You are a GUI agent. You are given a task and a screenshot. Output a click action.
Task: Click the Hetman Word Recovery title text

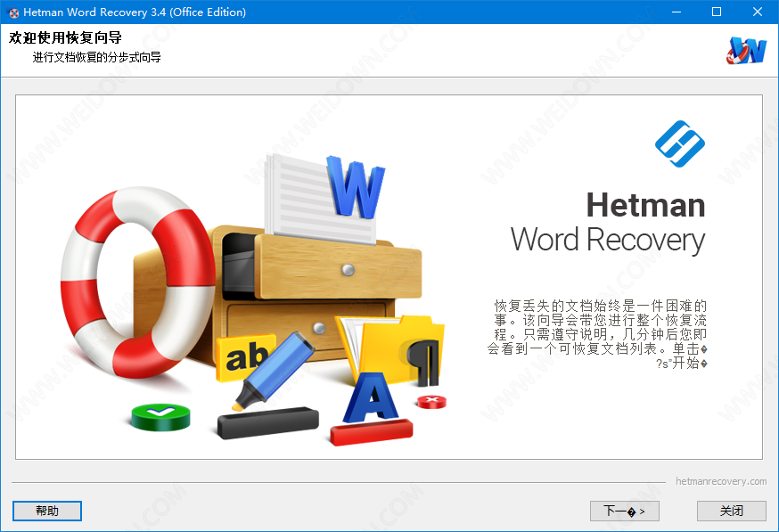click(608, 223)
